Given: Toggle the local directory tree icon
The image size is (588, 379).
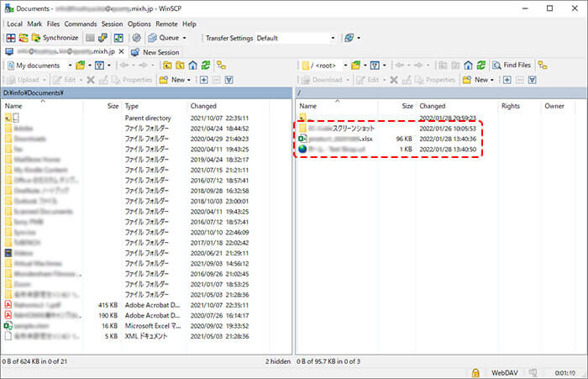Looking at the screenshot, I should coord(221,66).
